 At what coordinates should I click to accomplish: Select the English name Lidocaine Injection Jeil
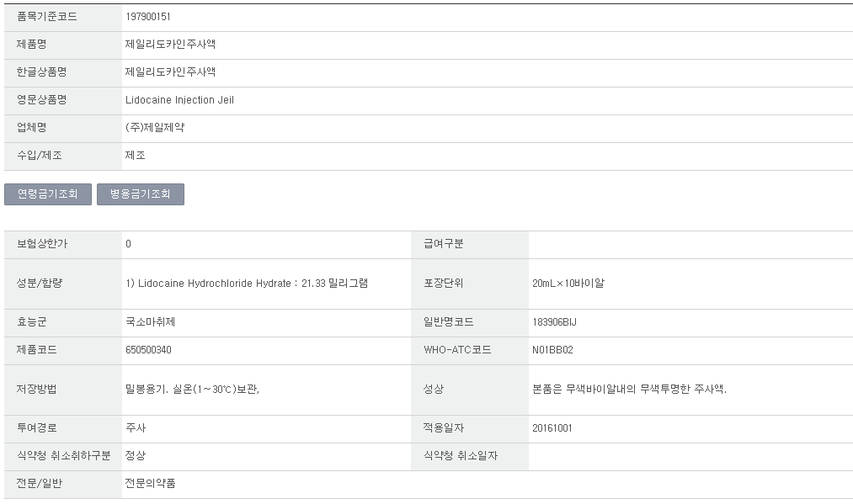[179, 100]
